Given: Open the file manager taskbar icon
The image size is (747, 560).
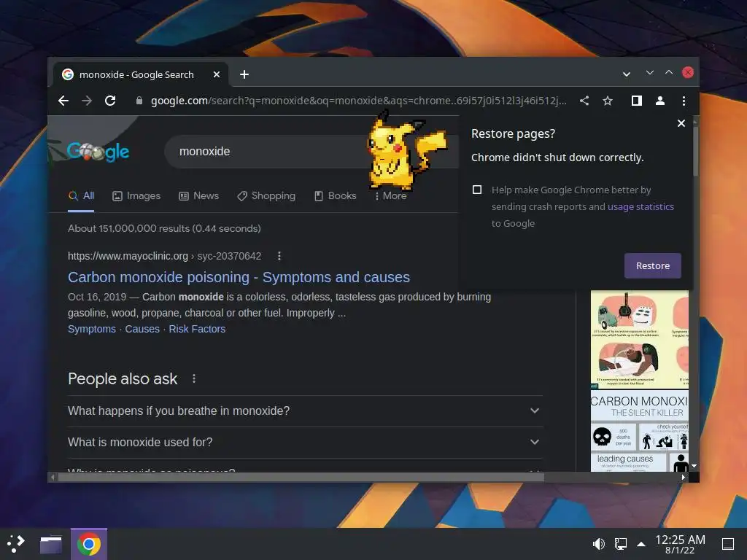Looking at the screenshot, I should point(51,544).
